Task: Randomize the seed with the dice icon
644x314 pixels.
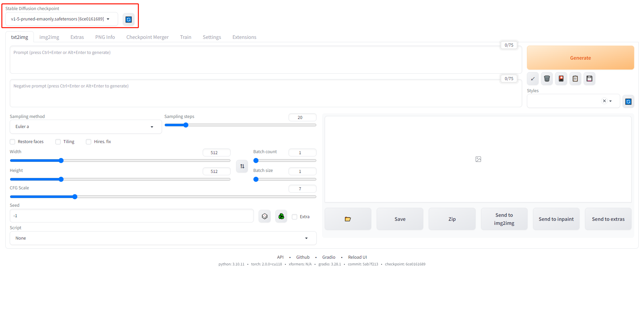Action: tap(265, 216)
